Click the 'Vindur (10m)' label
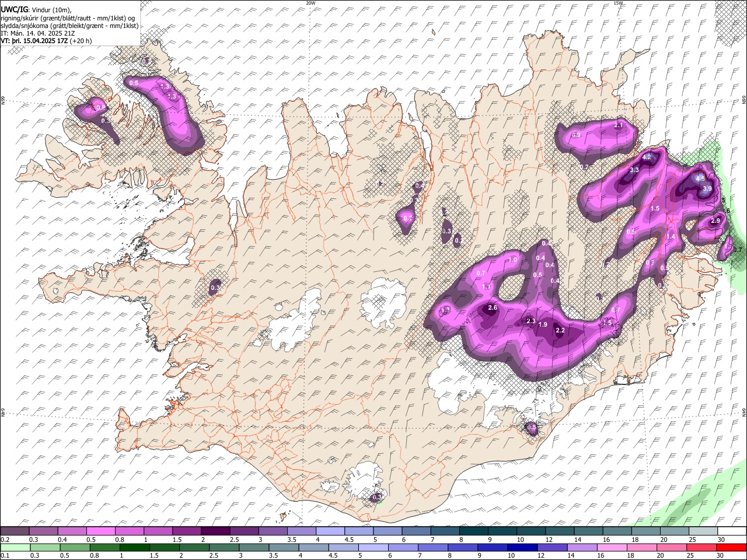 (51, 10)
